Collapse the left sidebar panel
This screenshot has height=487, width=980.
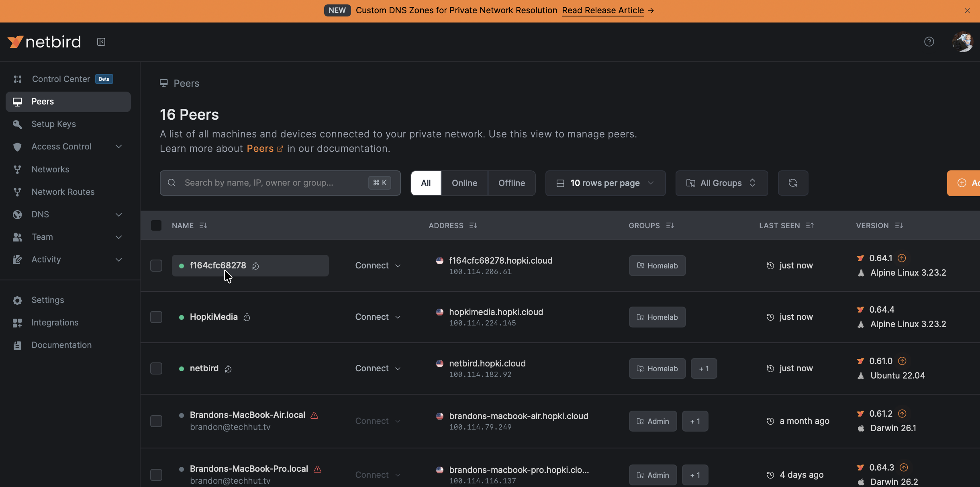click(101, 41)
